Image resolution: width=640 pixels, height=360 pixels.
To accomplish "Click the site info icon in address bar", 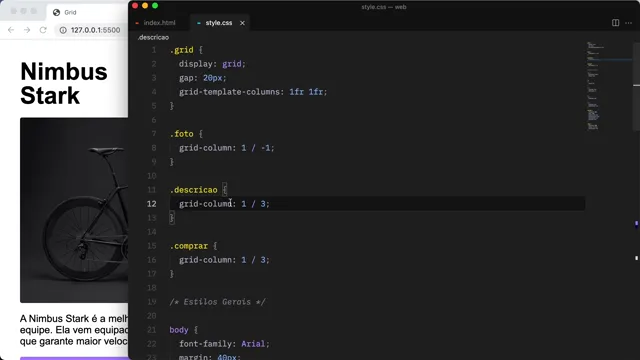I will point(63,30).
